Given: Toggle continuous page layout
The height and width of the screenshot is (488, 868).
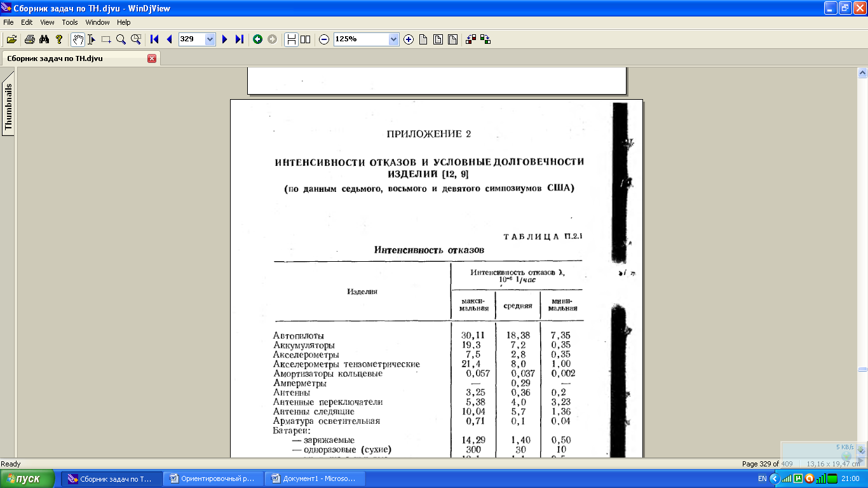Looking at the screenshot, I should pos(291,39).
